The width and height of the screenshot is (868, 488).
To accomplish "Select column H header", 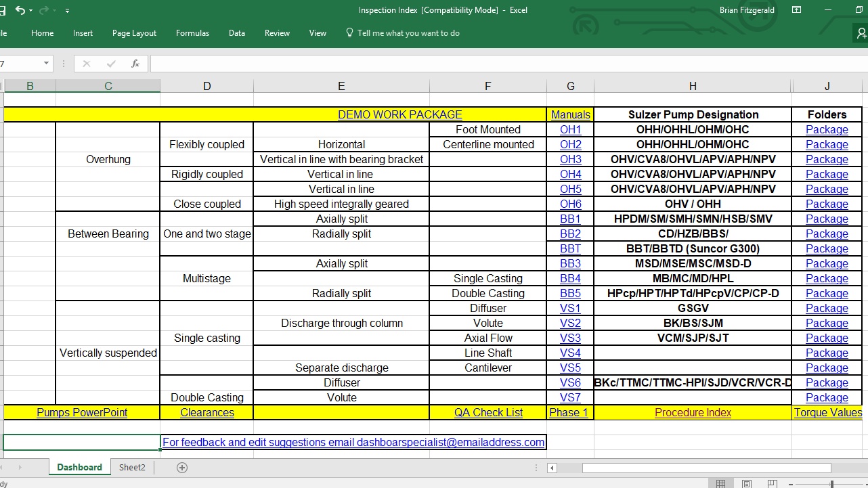I will coord(693,86).
